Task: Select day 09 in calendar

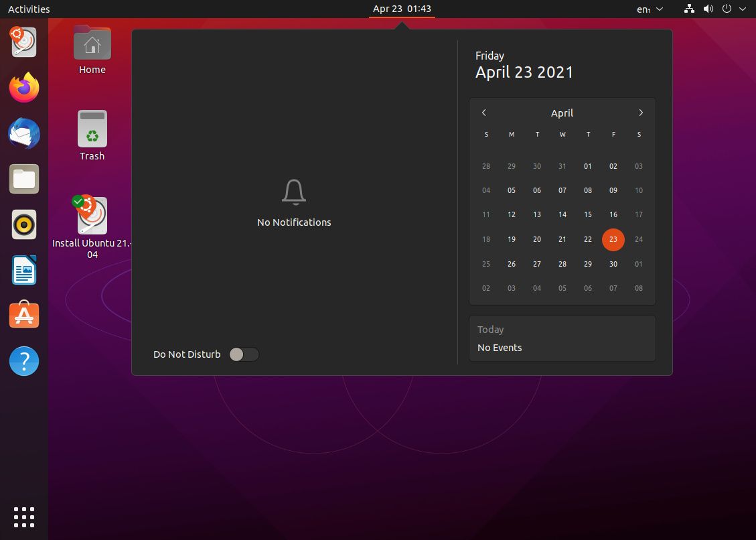Action: 613,190
